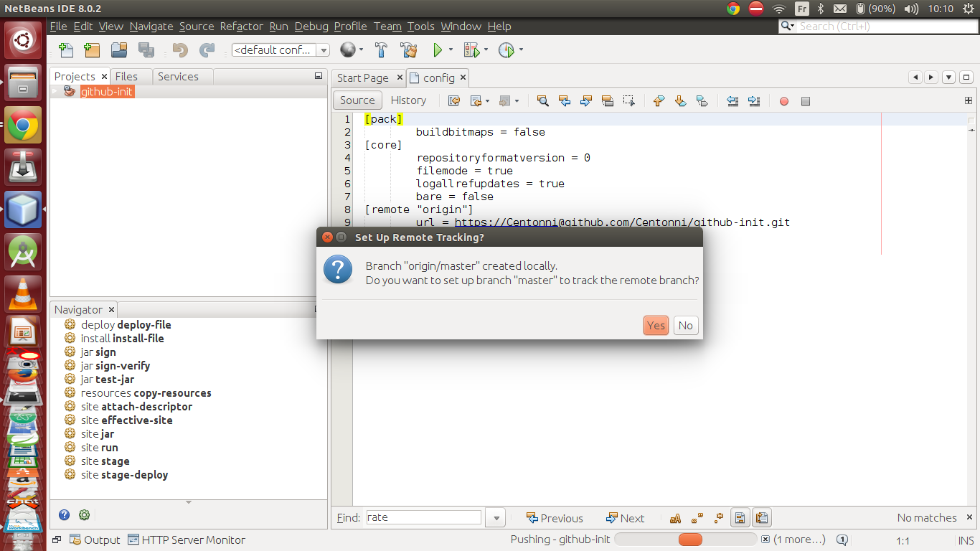Open browser globe dropdown arrow
The height and width of the screenshot is (551, 980).
[361, 50]
